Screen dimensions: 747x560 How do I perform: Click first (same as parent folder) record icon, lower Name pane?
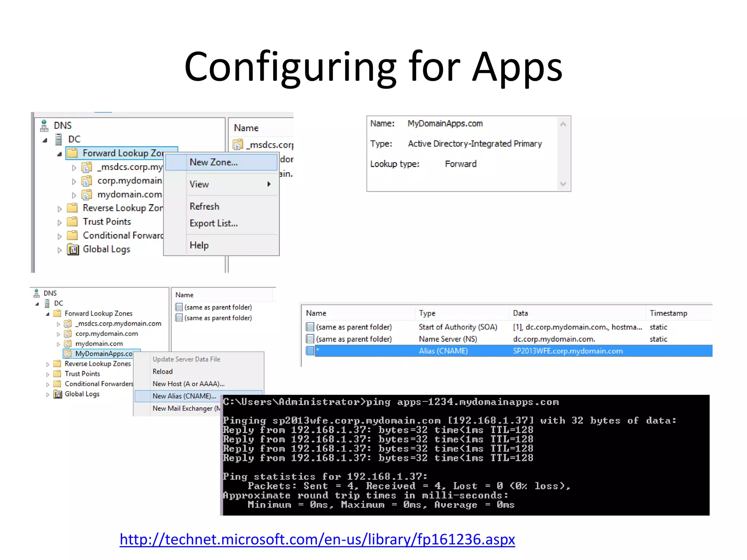click(x=179, y=307)
